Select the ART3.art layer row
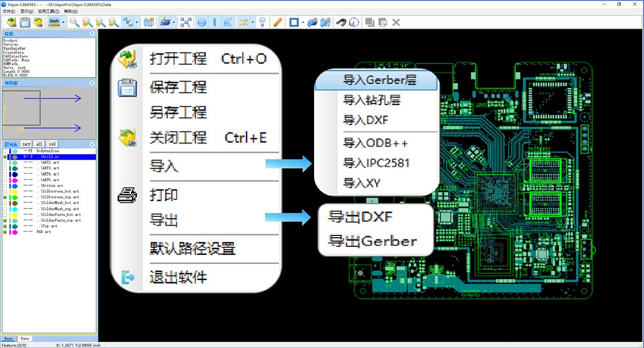This screenshot has width=644, height=348. (49, 168)
